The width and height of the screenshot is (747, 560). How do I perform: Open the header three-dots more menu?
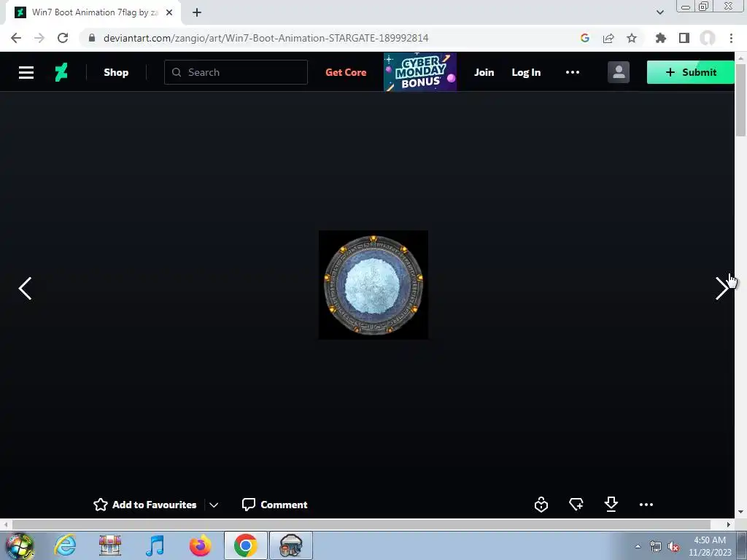pos(572,72)
